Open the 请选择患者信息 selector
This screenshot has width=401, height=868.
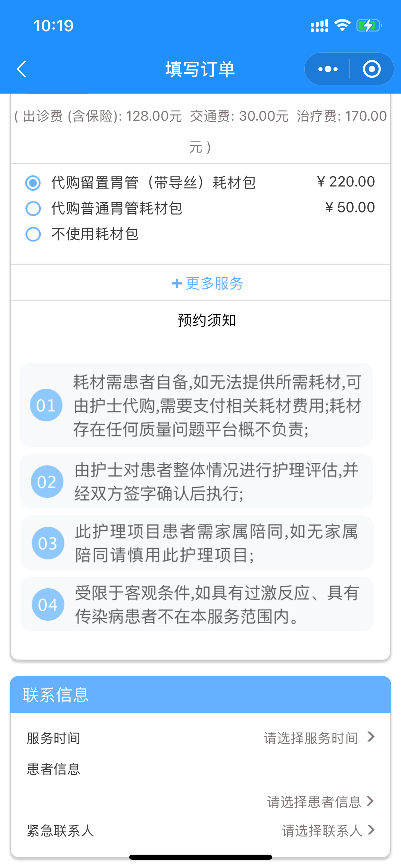tap(320, 801)
